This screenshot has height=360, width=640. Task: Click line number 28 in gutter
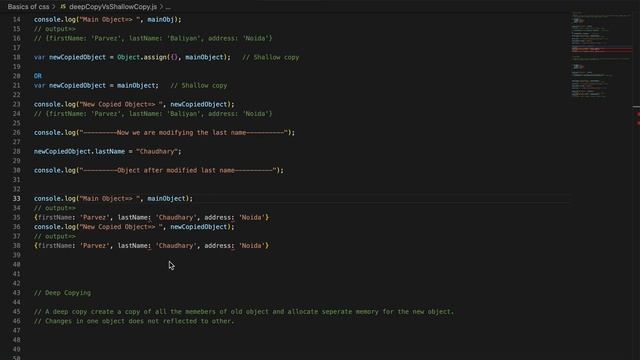click(16, 151)
